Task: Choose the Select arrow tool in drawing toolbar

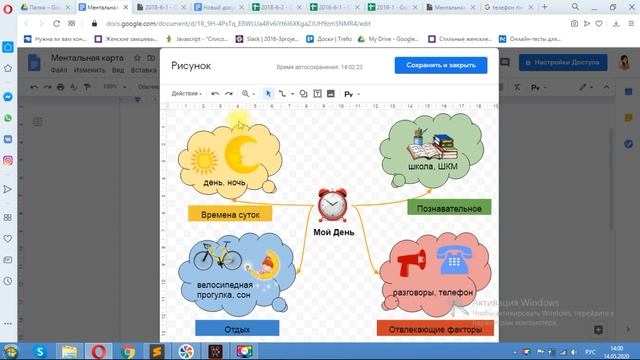Action: coord(268,94)
